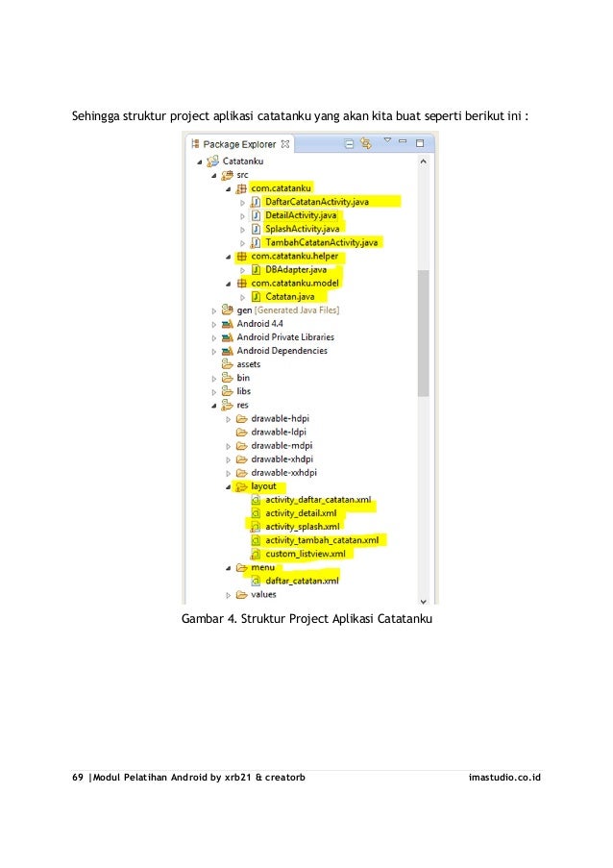Click the layout folder icon
Image resolution: width=613 pixels, height=868 pixels.
click(x=241, y=486)
